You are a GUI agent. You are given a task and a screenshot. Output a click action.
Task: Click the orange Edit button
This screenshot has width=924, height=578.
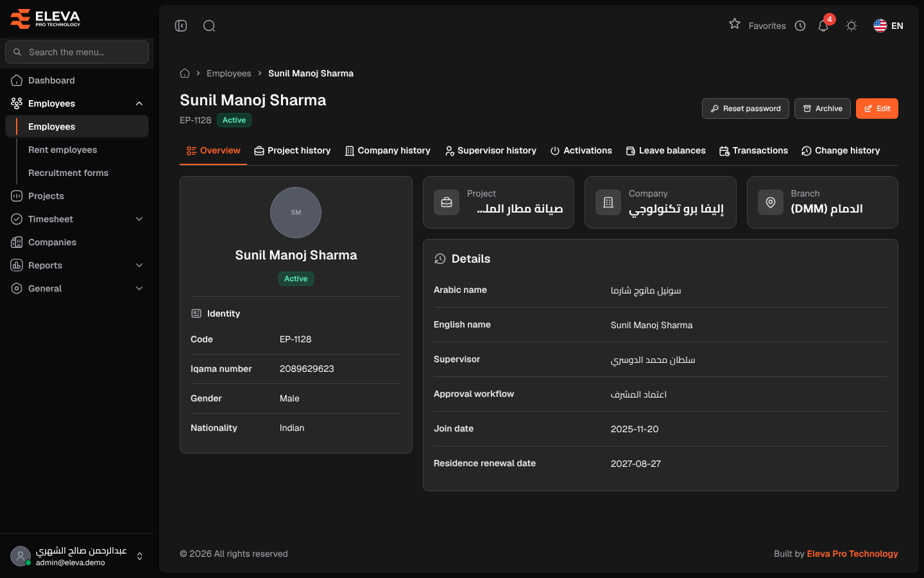coord(877,109)
